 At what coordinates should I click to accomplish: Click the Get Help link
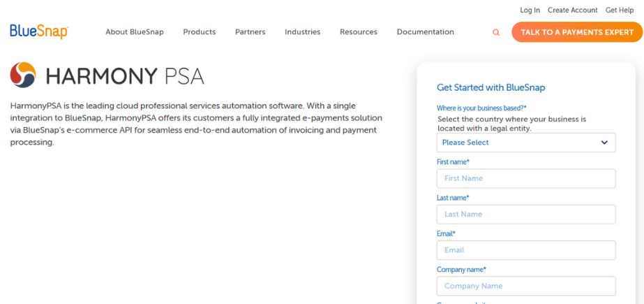620,10
